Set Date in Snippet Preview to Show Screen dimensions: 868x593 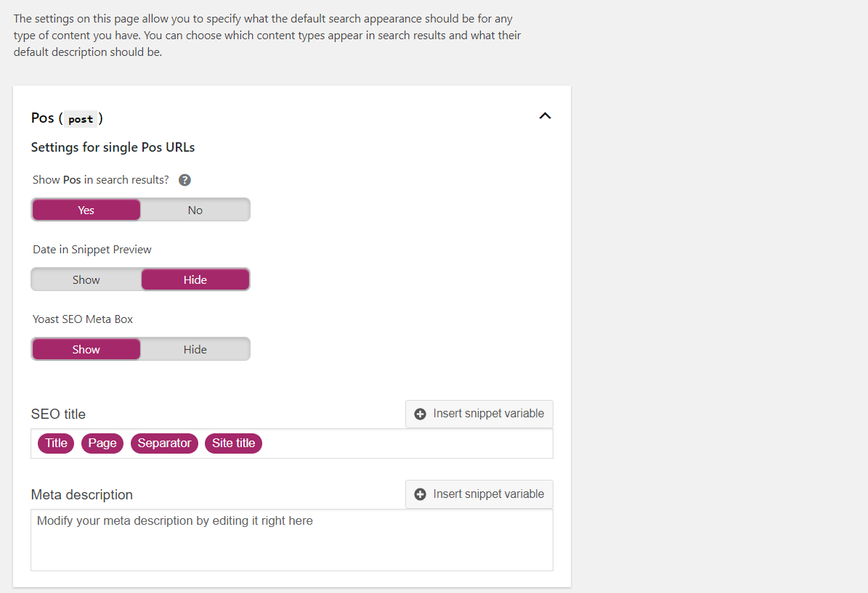point(86,280)
